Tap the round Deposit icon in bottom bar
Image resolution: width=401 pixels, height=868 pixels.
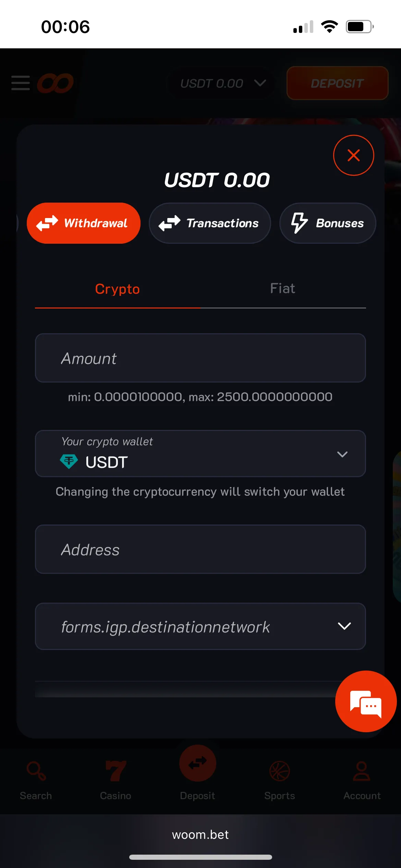198,764
